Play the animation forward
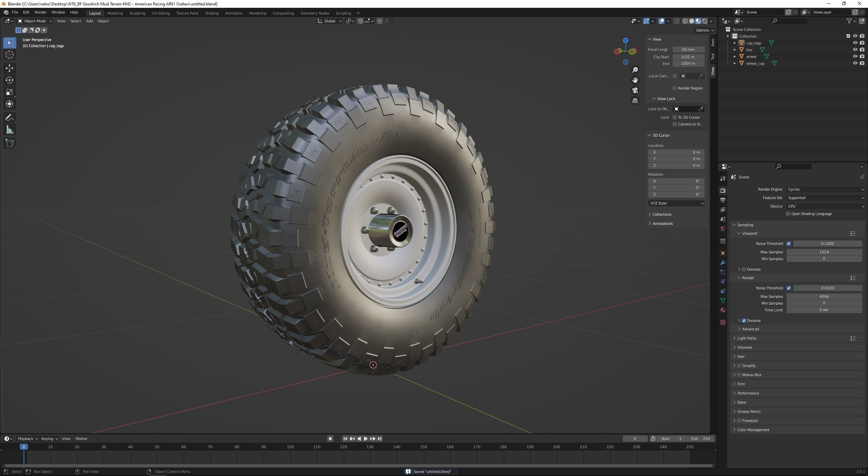The width and height of the screenshot is (868, 476). (366, 439)
